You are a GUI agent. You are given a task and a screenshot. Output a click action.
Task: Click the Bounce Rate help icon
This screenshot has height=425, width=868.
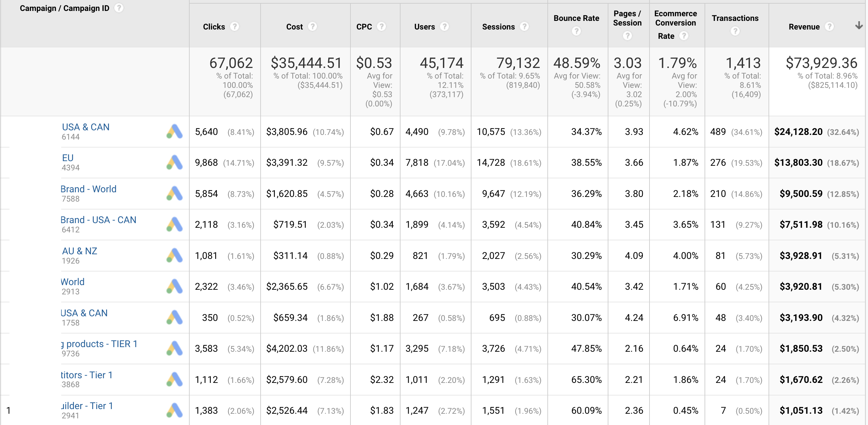577,31
